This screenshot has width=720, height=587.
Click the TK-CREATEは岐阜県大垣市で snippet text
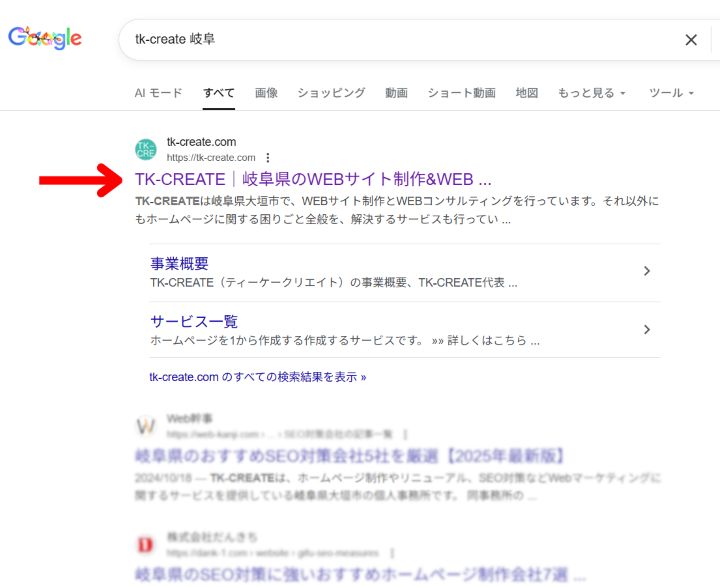397,210
